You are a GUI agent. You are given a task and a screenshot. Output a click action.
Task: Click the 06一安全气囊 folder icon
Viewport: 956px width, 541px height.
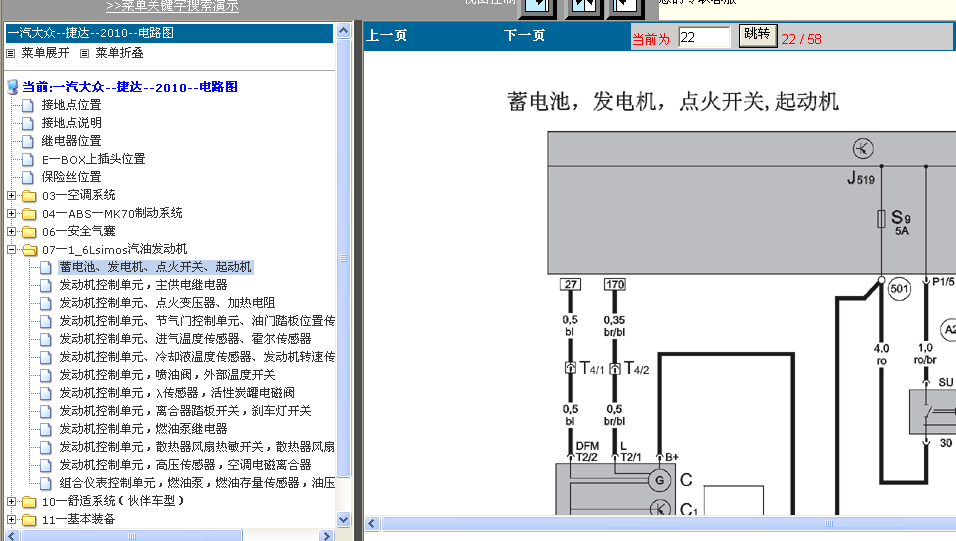(x=29, y=232)
